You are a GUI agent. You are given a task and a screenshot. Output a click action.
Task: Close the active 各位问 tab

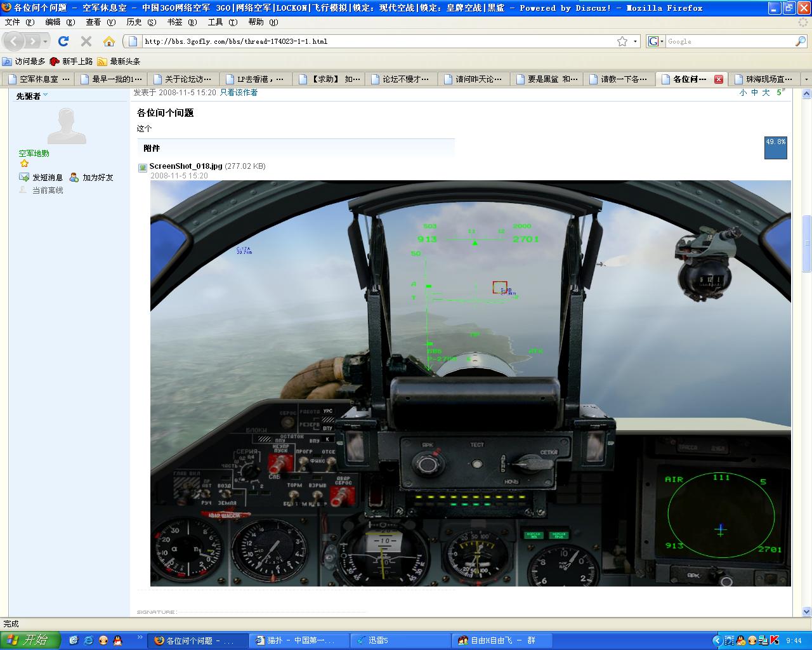[x=719, y=79]
